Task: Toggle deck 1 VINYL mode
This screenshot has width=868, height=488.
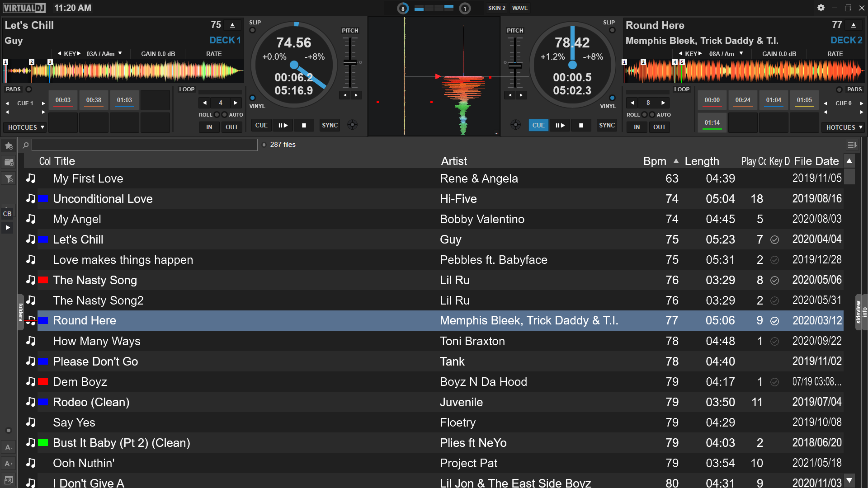Action: (x=253, y=98)
